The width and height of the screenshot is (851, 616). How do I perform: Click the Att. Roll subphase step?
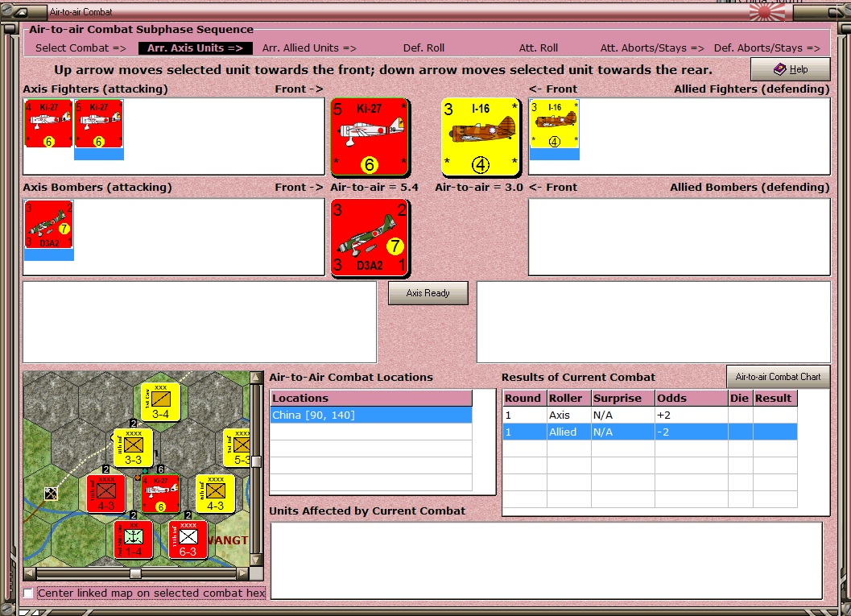tap(539, 48)
